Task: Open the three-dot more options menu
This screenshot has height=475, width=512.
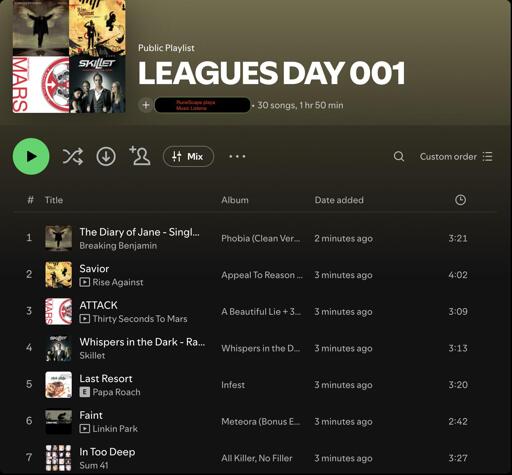Action: (x=237, y=156)
